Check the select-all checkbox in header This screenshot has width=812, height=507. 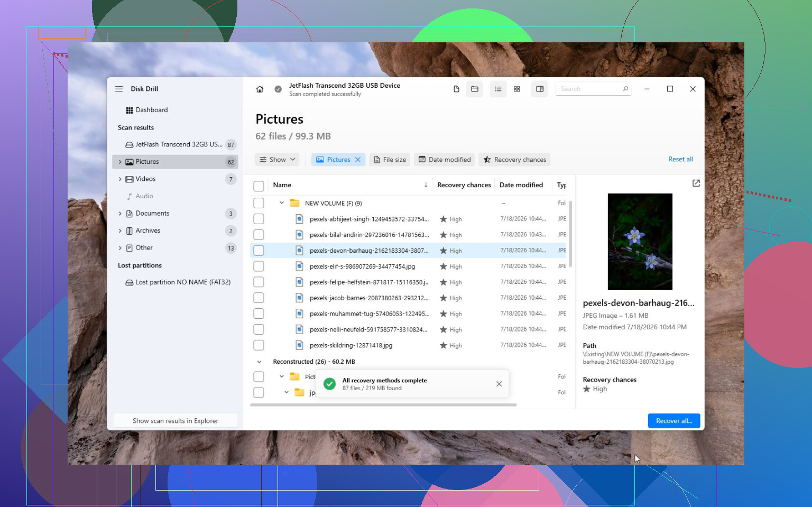point(259,186)
